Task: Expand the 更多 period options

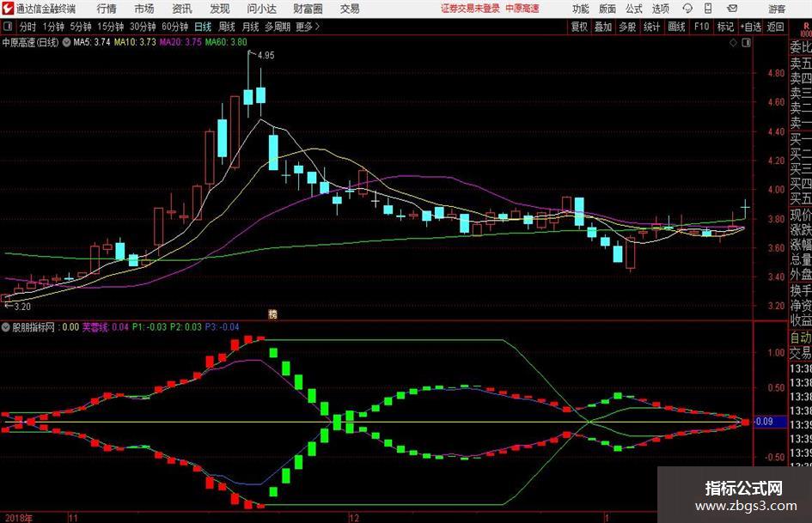Action: click(x=308, y=27)
